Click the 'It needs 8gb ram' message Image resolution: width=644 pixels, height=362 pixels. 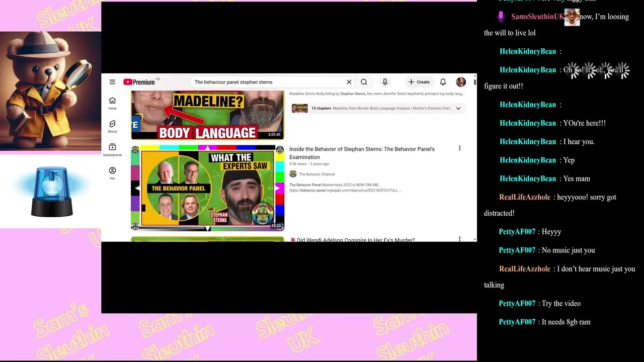(x=566, y=322)
